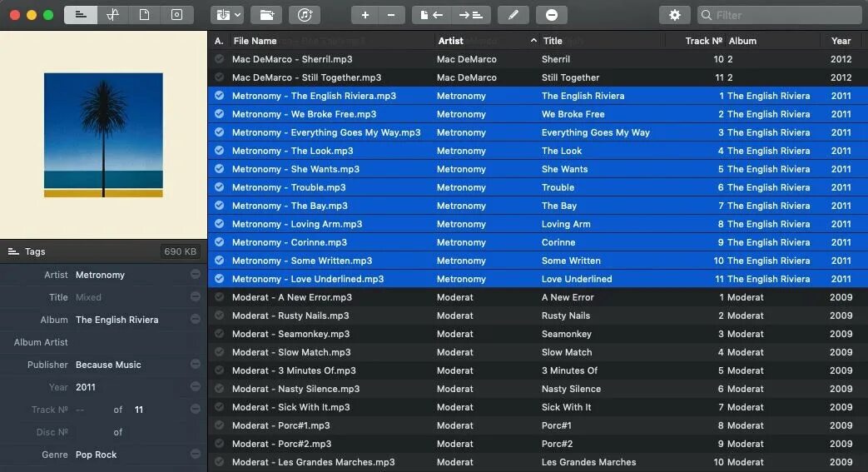Viewport: 868px width, 472px height.
Task: Toggle checkmark for Moderat - A New Error.mp3
Action: click(219, 297)
